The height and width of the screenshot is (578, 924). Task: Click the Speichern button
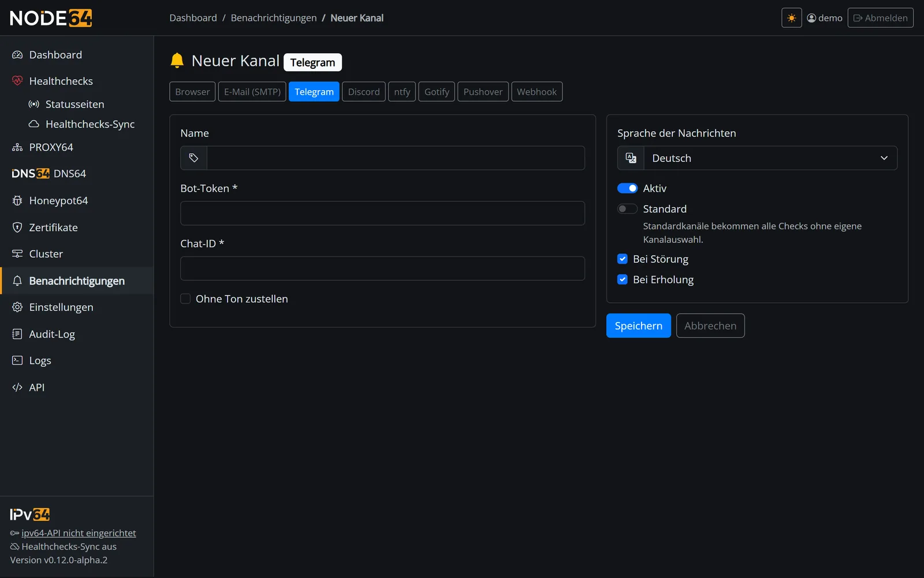click(x=639, y=325)
